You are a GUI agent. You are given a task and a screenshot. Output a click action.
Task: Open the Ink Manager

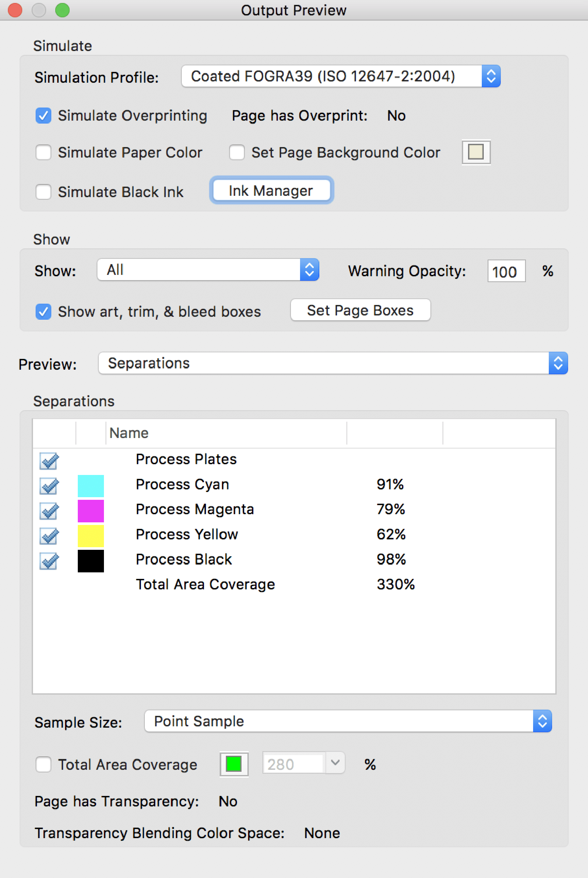click(x=271, y=191)
